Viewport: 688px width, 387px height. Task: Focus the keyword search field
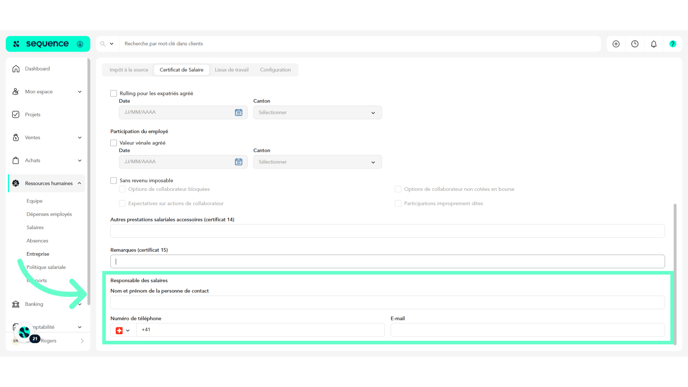click(360, 44)
